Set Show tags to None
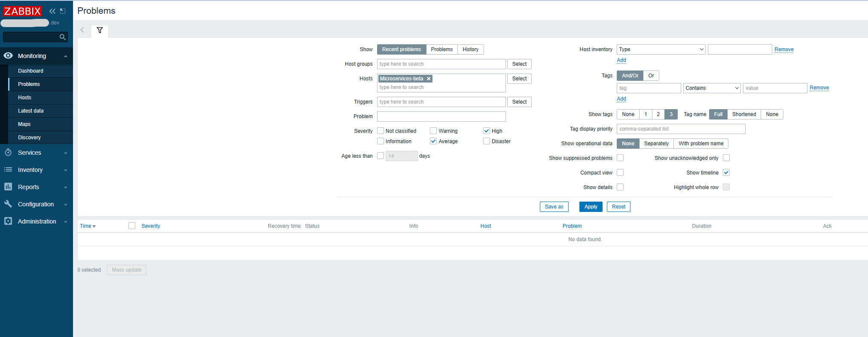The image size is (868, 337). pos(628,114)
